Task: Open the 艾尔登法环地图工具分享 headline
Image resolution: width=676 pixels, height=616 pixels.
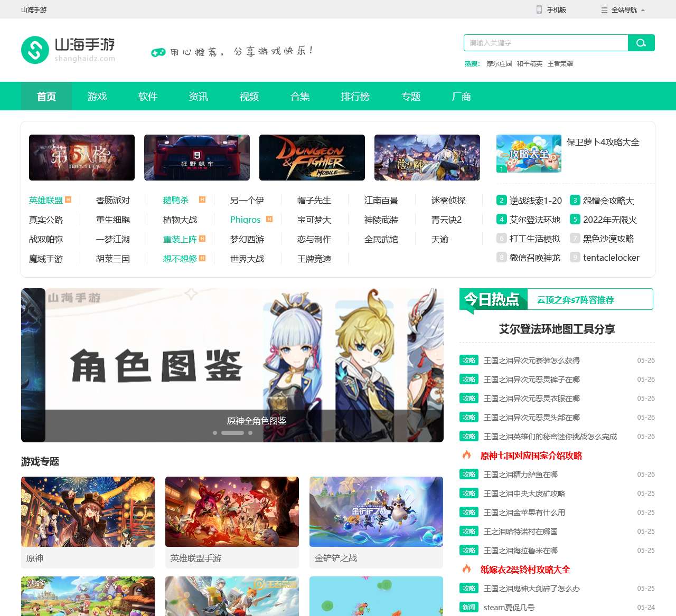Action: click(557, 329)
